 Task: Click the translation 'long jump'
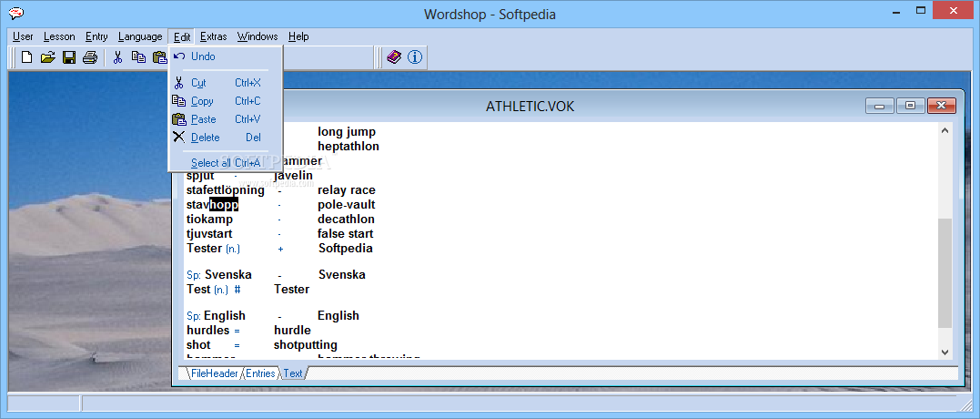click(347, 132)
